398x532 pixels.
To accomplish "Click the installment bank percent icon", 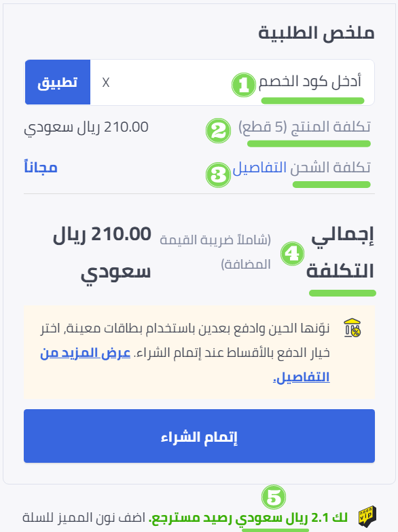I will pos(352,328).
